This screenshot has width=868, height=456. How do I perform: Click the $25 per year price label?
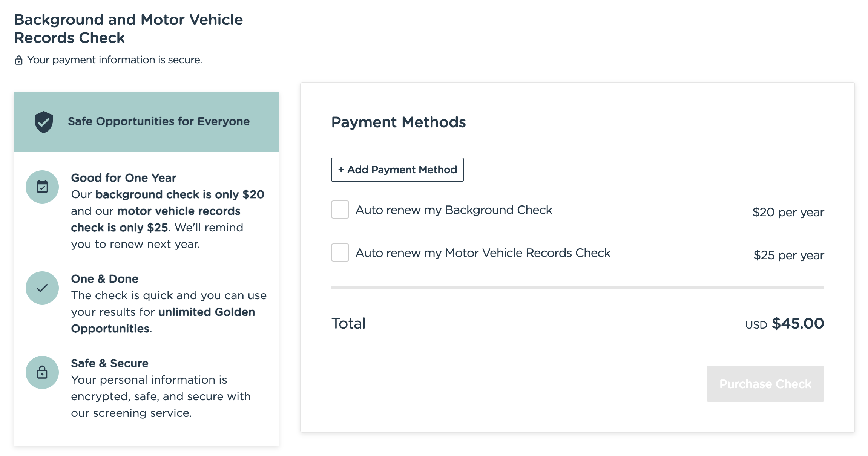coord(789,255)
